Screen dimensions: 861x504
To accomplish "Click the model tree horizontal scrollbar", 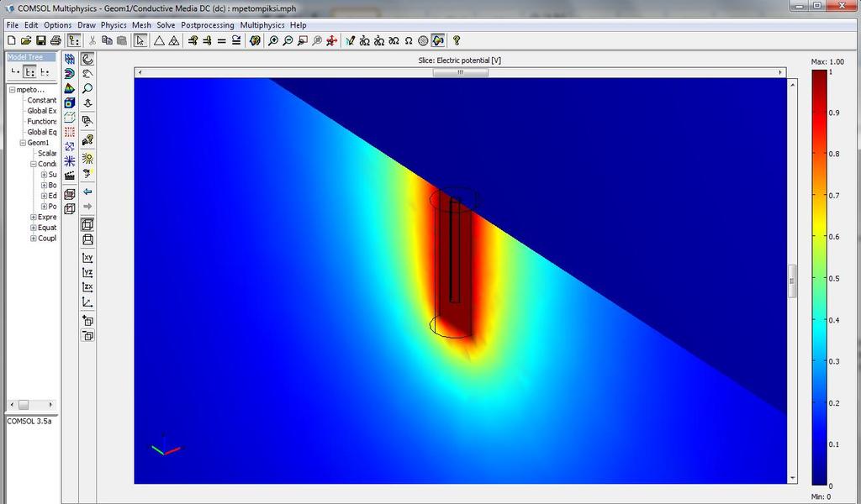I will click(31, 405).
